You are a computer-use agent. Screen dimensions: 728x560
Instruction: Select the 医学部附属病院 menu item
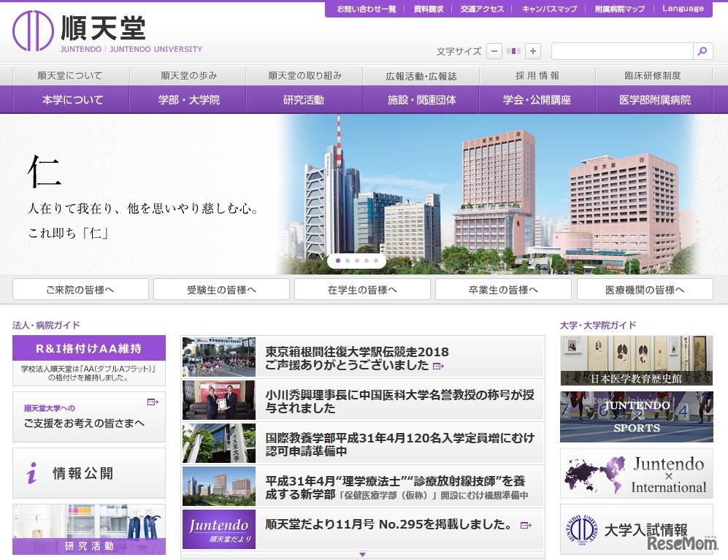[656, 99]
